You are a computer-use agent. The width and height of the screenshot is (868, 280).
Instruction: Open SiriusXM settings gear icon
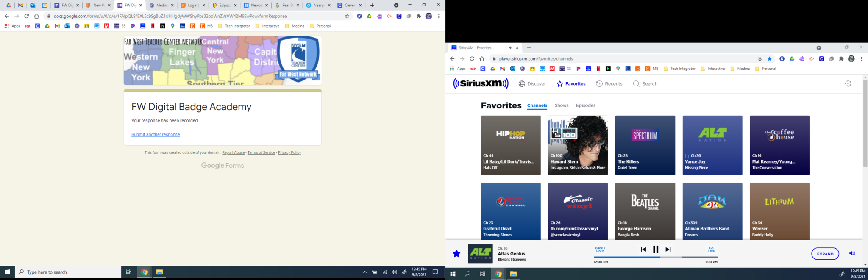point(848,84)
